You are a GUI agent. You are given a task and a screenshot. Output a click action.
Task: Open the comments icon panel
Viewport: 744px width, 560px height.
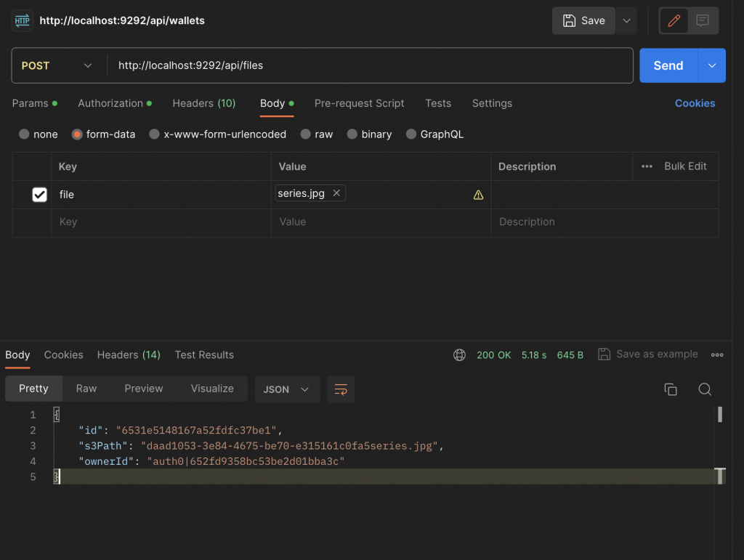703,21
